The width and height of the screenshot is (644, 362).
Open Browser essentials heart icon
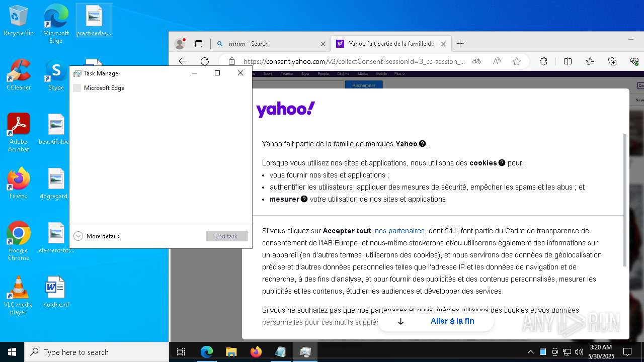point(634,61)
